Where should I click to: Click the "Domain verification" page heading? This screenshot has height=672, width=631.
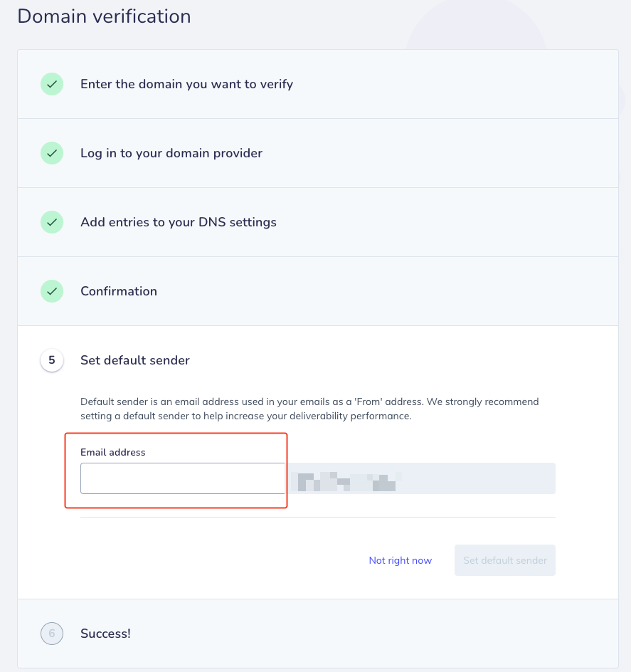(x=104, y=16)
